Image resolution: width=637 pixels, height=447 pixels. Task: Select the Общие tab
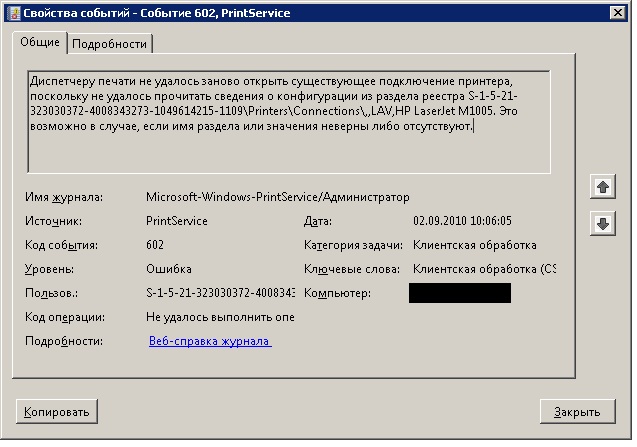[40, 42]
